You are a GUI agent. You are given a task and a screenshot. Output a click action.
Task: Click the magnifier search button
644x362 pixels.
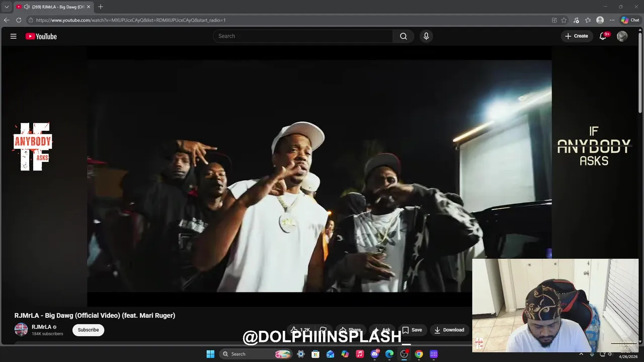tap(404, 36)
